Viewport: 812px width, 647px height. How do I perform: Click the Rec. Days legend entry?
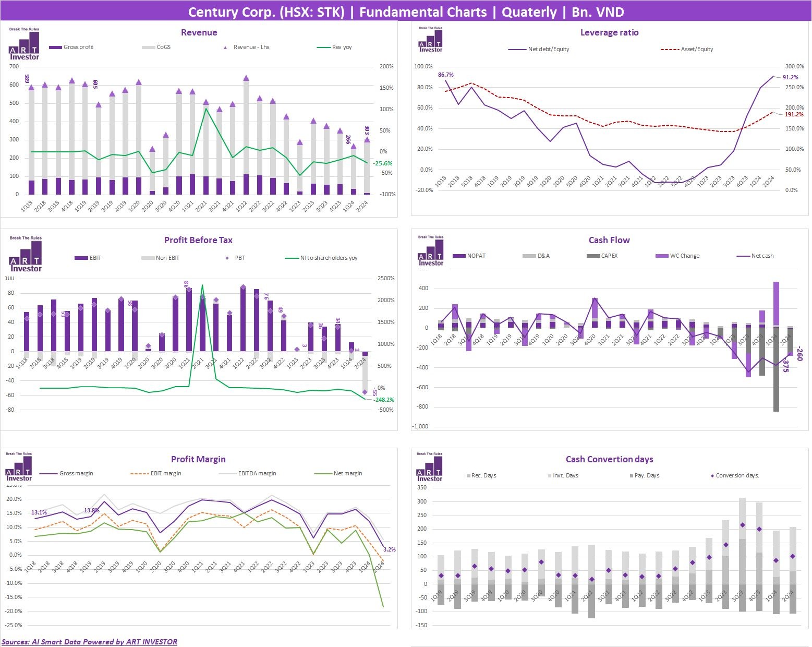point(481,476)
